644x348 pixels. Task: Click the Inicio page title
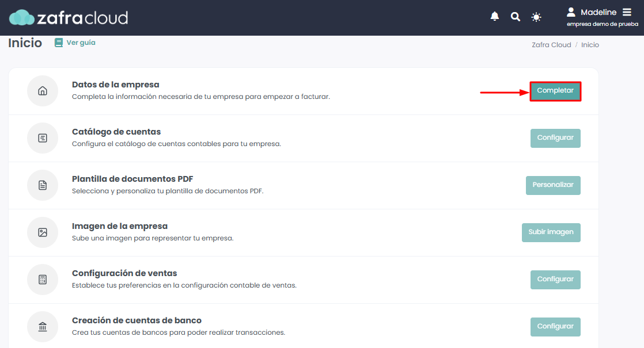(25, 43)
